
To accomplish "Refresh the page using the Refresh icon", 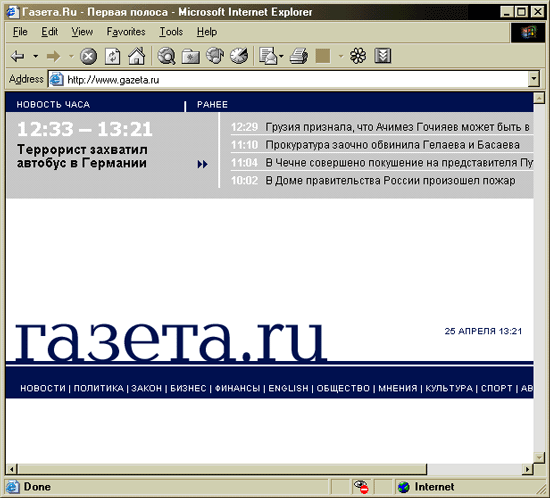I will [x=112, y=56].
